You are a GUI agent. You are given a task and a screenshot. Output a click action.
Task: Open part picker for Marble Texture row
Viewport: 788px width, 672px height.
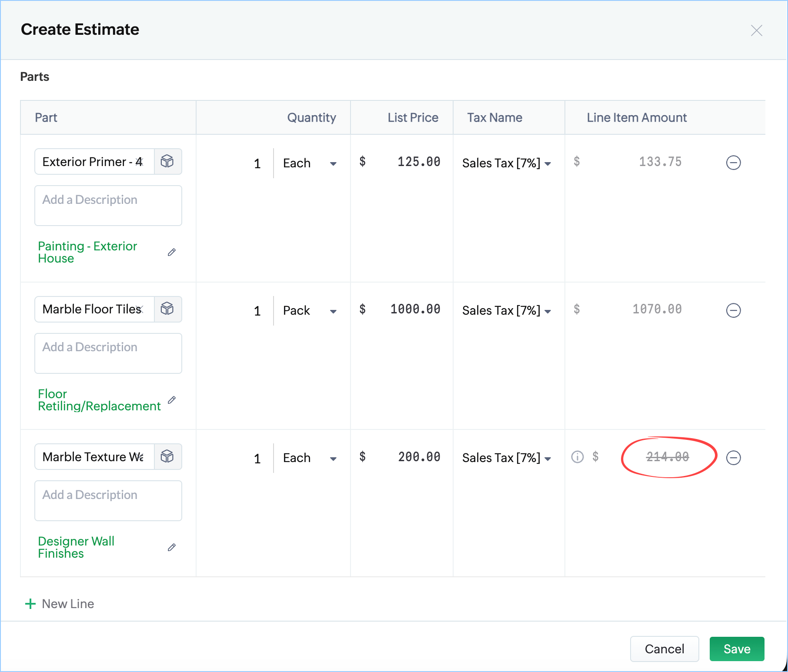pyautogui.click(x=167, y=456)
